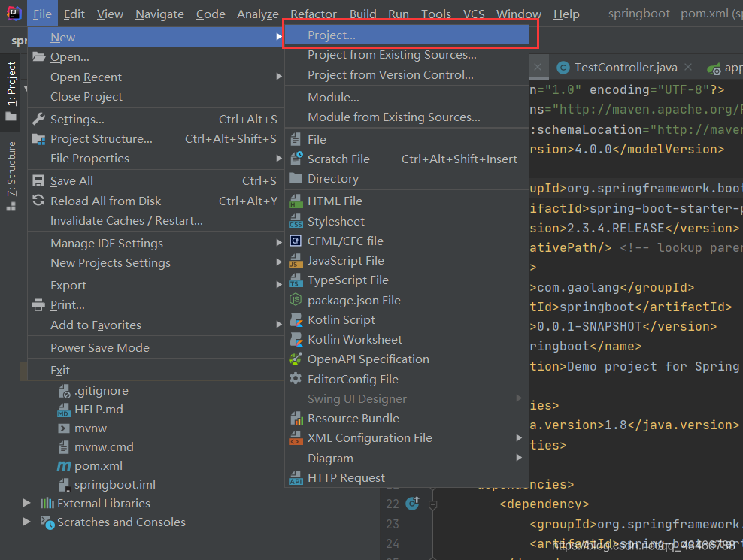Screen dimensions: 743x560
Task: Expand the File Properties submenu arrow
Action: [x=279, y=159]
